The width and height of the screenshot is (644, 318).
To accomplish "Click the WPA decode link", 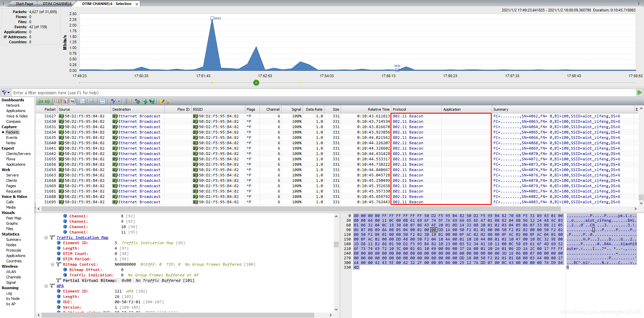I will pyautogui.click(x=60, y=286).
